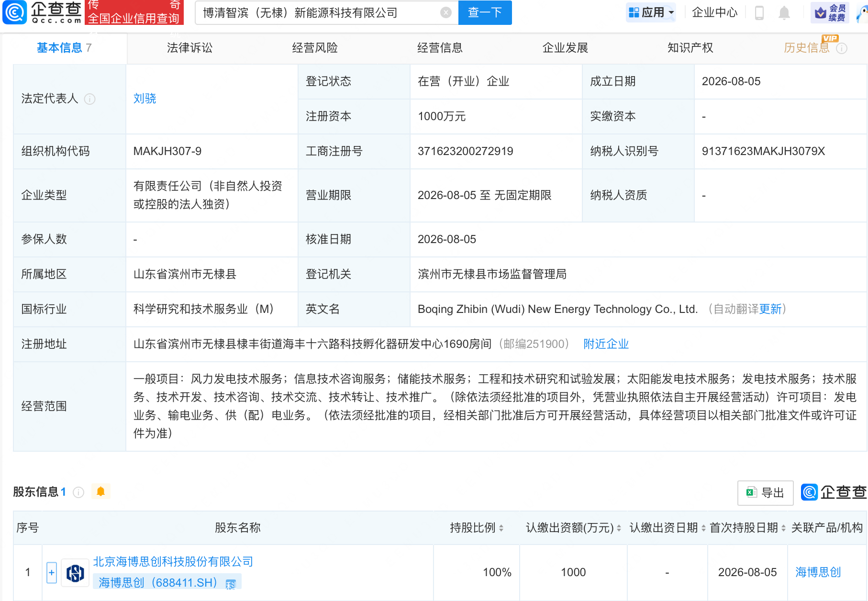Image resolution: width=868 pixels, height=601 pixels.
Task: Open the 附近企业 link
Action: pyautogui.click(x=606, y=344)
